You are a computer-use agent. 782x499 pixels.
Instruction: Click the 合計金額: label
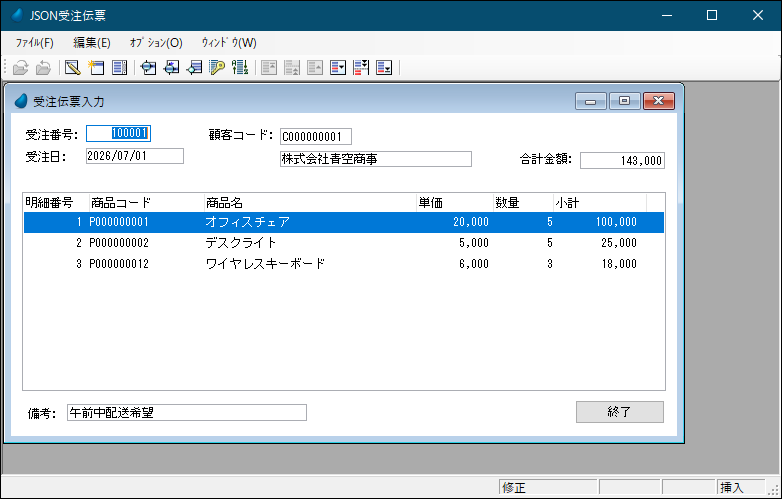[x=546, y=159]
